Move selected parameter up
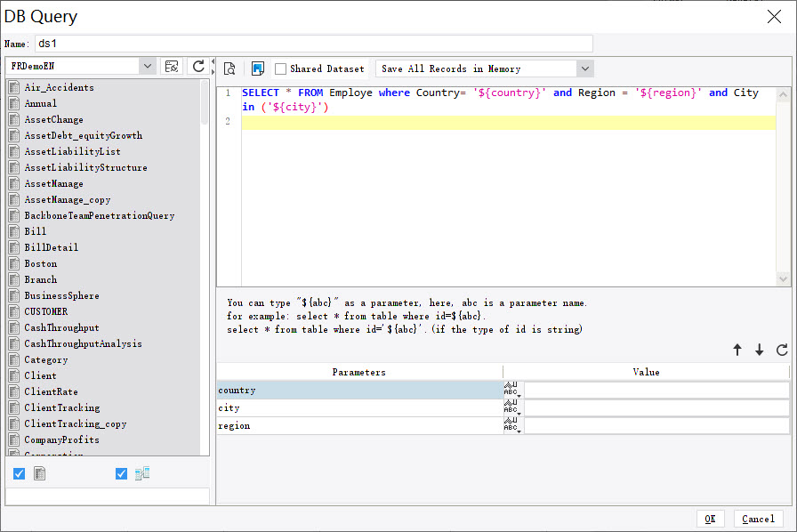797x532 pixels. (x=737, y=351)
